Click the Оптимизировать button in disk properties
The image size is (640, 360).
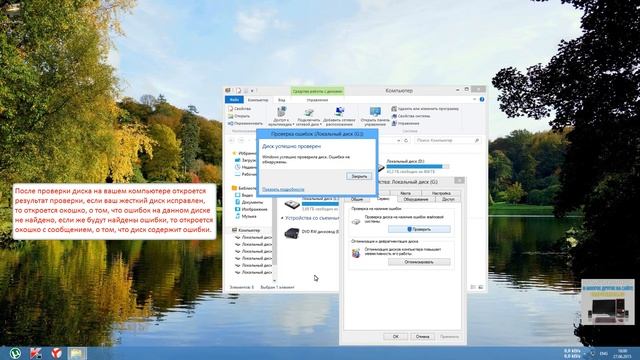click(x=419, y=262)
